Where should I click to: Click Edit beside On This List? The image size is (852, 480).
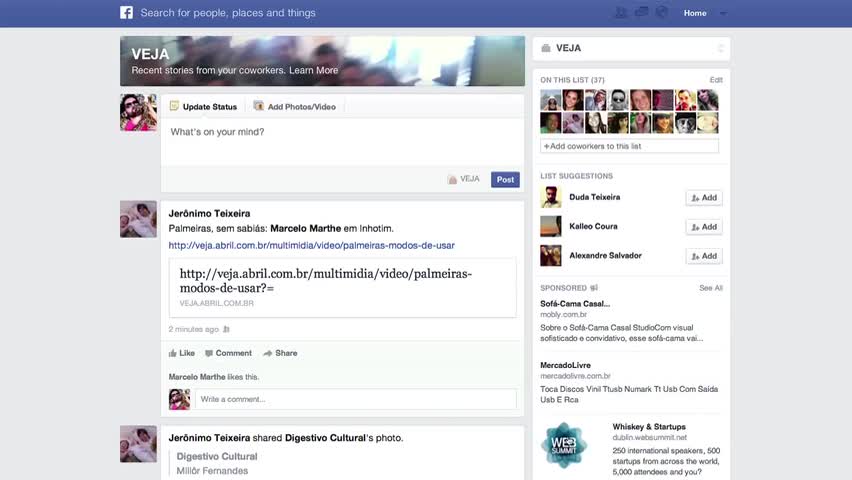[x=716, y=80]
